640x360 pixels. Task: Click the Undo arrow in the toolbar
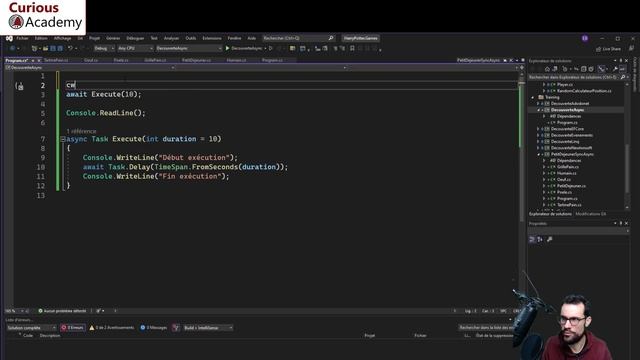tap(70, 48)
